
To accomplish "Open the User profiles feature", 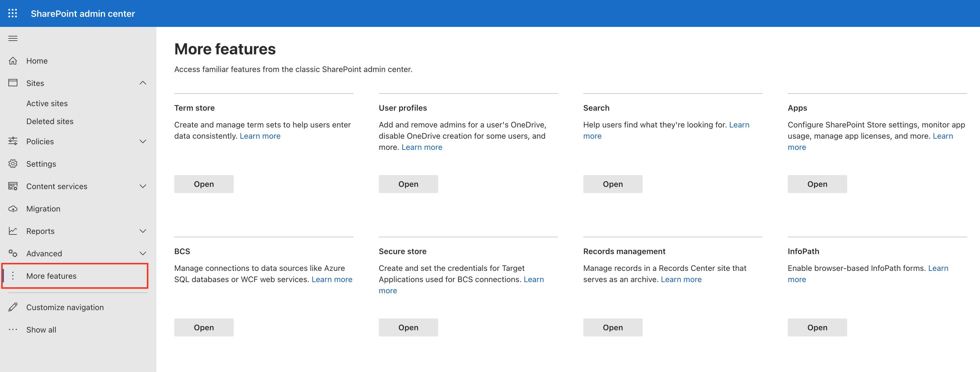I will pyautogui.click(x=408, y=184).
